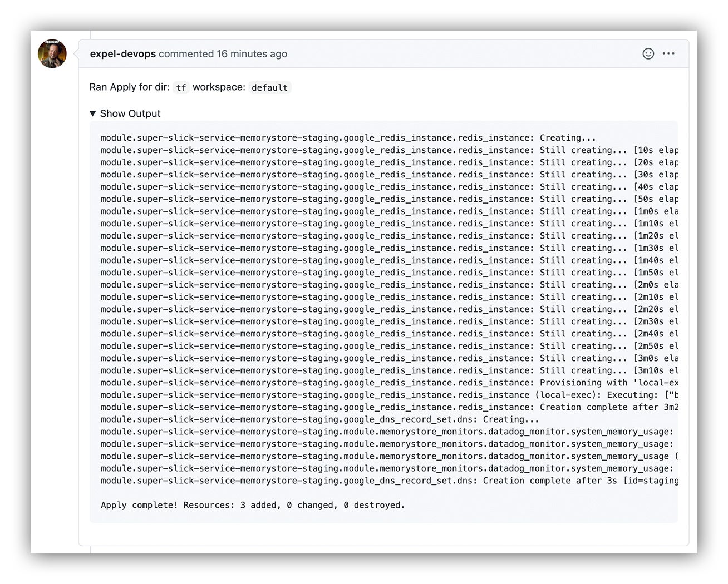Click the 'Creation complete after 3m2' log line
This screenshot has height=584, width=728.
pos(389,407)
